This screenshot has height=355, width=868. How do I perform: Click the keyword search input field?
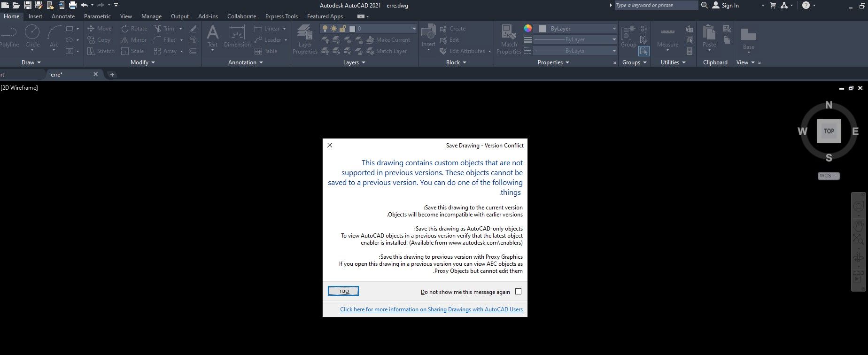(656, 5)
